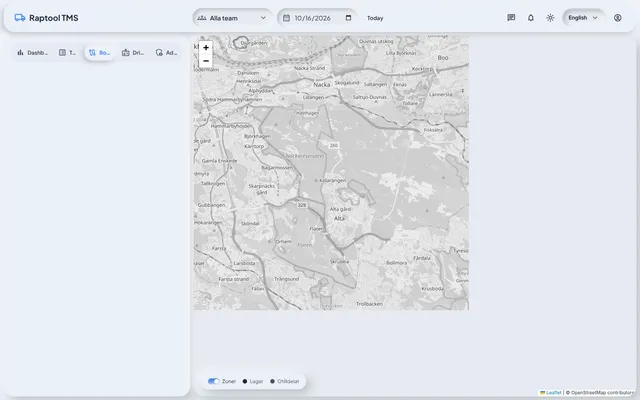Expand the Alla team dropdown
Image resolution: width=640 pixels, height=400 pixels.
(232, 18)
